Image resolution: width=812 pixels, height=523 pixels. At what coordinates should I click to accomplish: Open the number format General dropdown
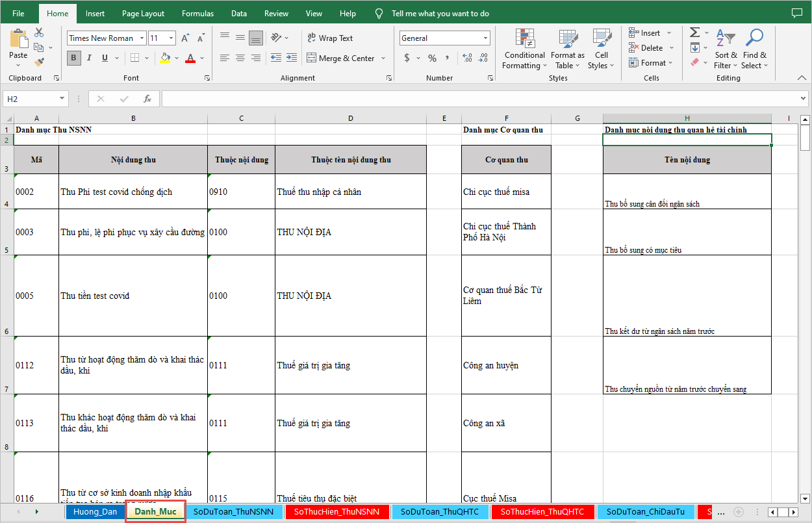click(x=485, y=38)
